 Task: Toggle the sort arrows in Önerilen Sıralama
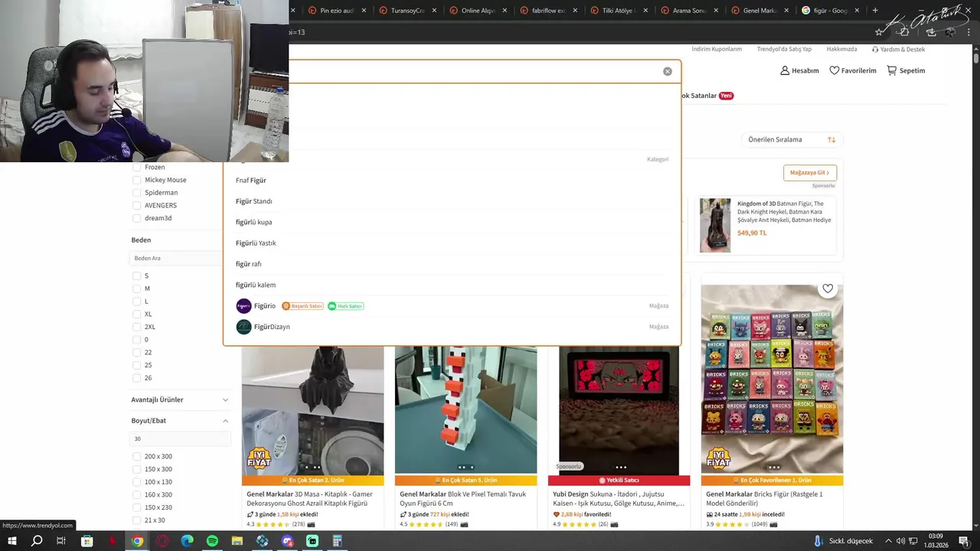click(831, 140)
